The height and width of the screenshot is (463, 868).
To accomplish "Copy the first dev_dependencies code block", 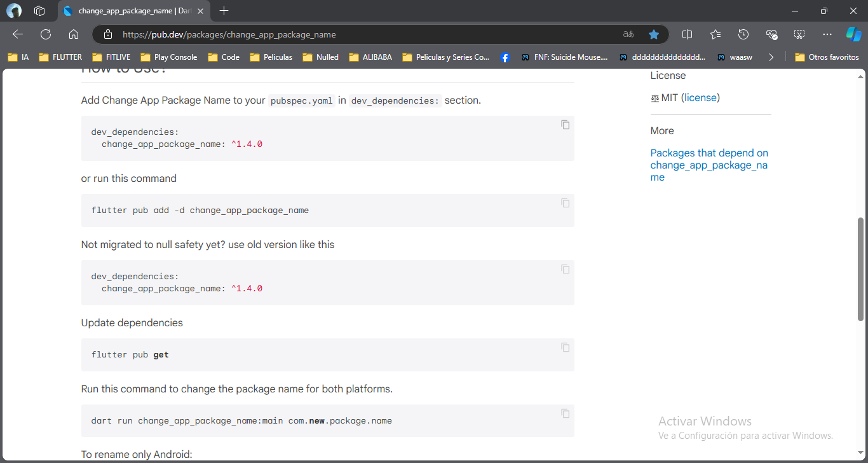I will coord(565,125).
